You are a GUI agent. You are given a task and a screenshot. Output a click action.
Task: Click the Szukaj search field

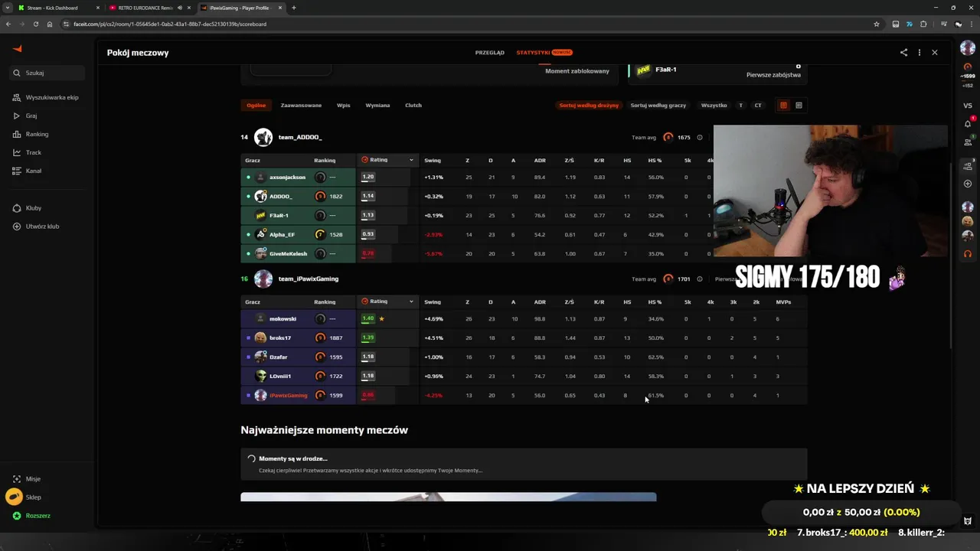click(x=46, y=73)
